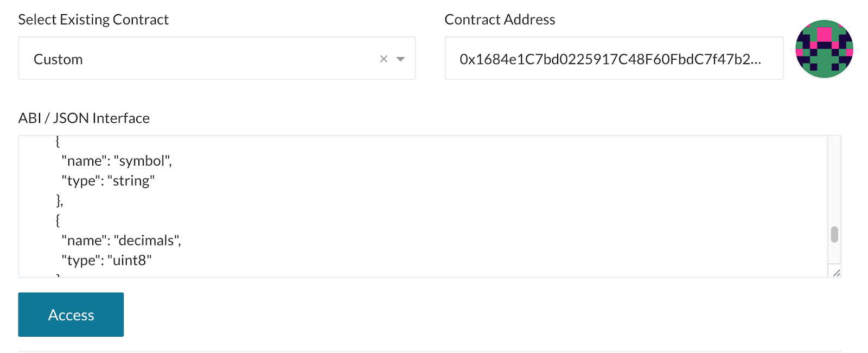The image size is (868, 353).
Task: Click the ABI / JSON Interface heading
Action: tap(84, 118)
